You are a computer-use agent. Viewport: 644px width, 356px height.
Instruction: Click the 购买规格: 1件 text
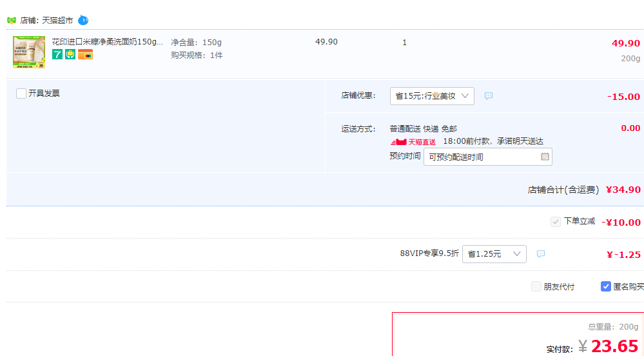(x=197, y=55)
